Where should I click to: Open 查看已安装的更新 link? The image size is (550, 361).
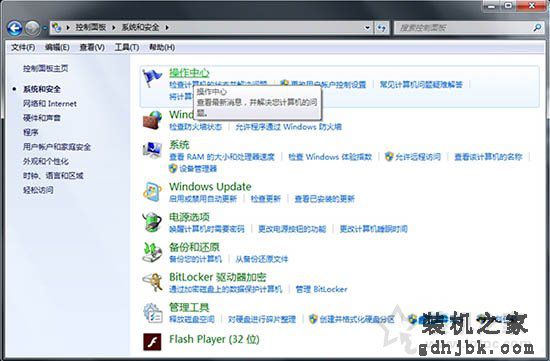click(324, 199)
